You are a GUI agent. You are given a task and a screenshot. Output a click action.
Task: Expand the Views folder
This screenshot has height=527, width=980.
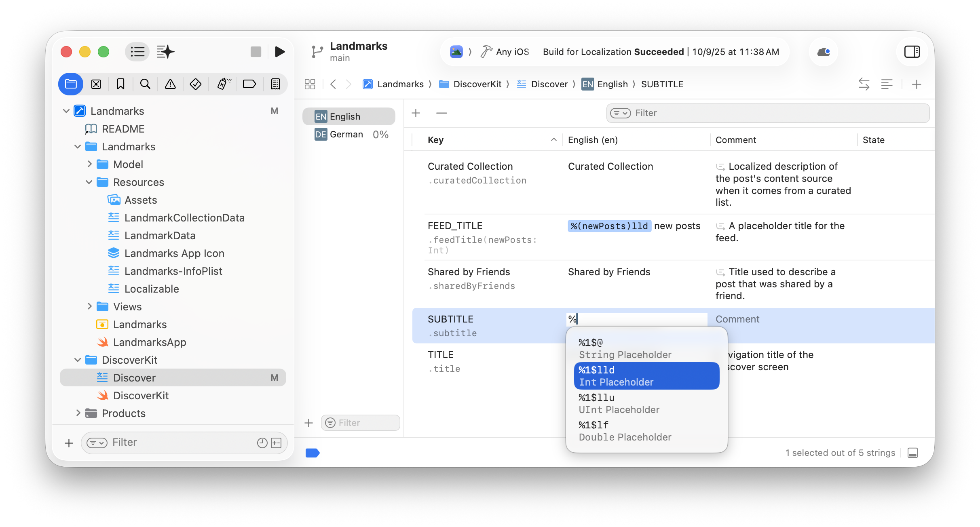point(89,306)
